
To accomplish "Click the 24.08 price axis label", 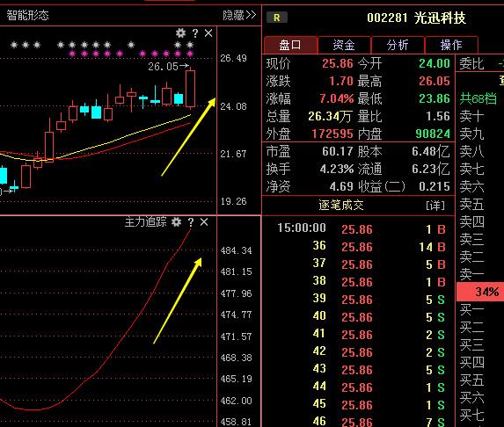I will pyautogui.click(x=233, y=106).
